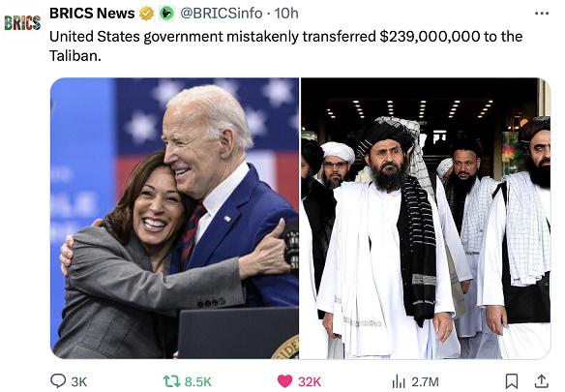Image resolution: width=565 pixels, height=392 pixels.
Task: Like the tweet with the heart icon
Action: tap(284, 381)
